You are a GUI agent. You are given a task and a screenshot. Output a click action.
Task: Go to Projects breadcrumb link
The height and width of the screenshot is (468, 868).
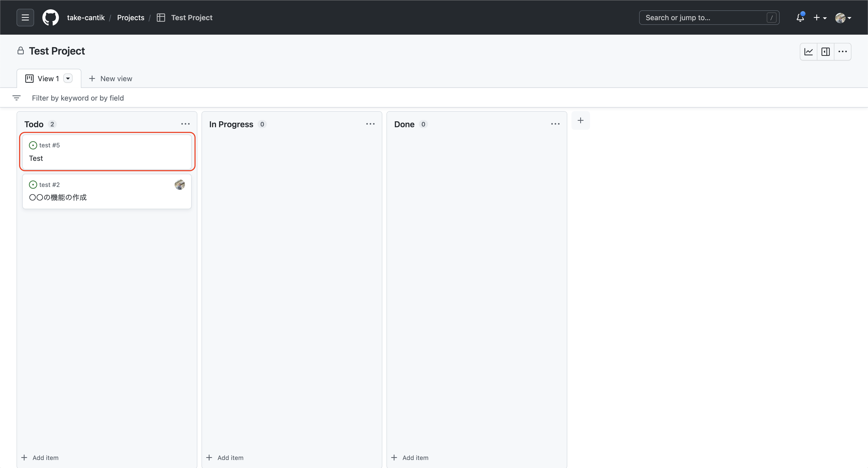130,18
